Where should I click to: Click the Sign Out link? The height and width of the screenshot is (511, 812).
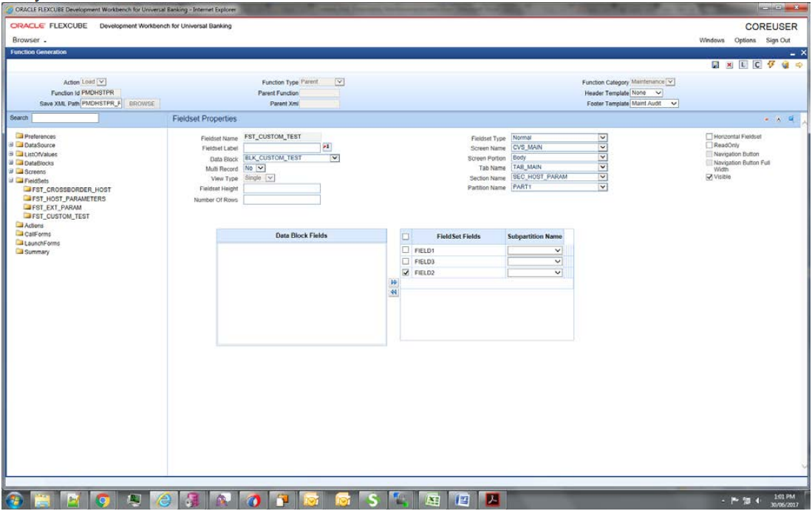[778, 41]
